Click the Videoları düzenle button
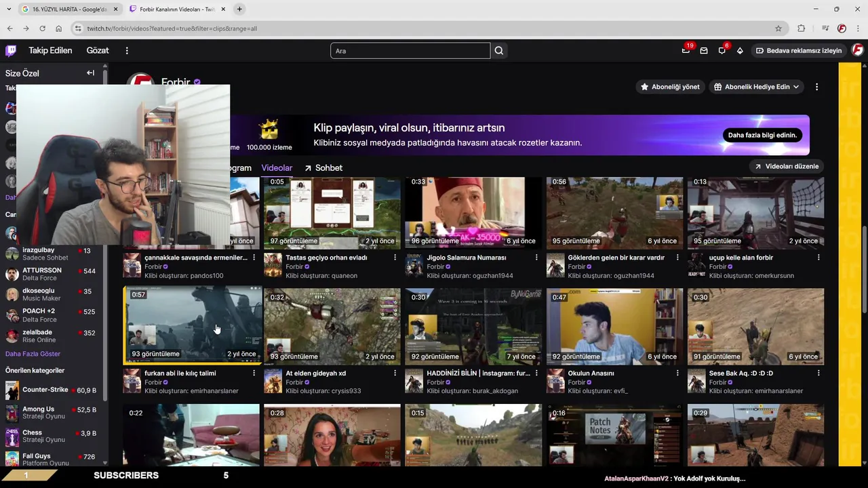This screenshot has height=488, width=868. 787,166
